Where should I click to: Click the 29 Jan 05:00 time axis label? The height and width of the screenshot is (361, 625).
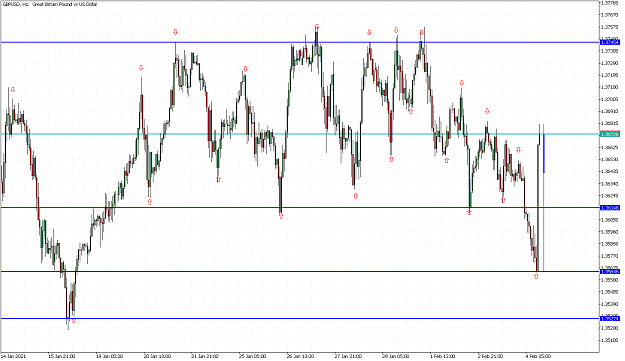[x=395, y=356]
